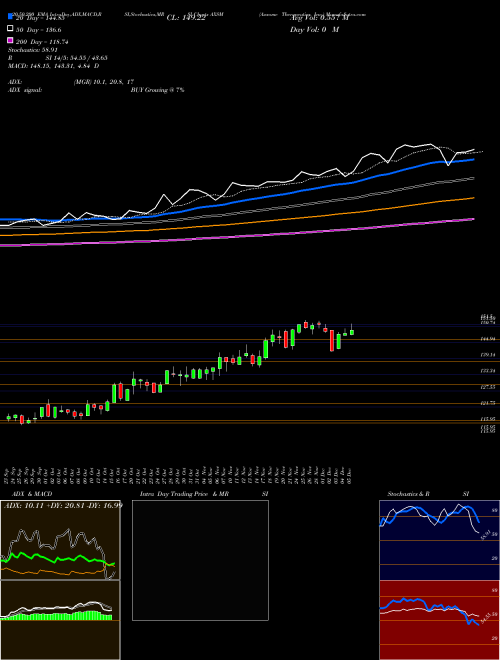Click the 58.91 value in Stochastics panel
Screen dimensions: 500x660
pyautogui.click(x=484, y=535)
